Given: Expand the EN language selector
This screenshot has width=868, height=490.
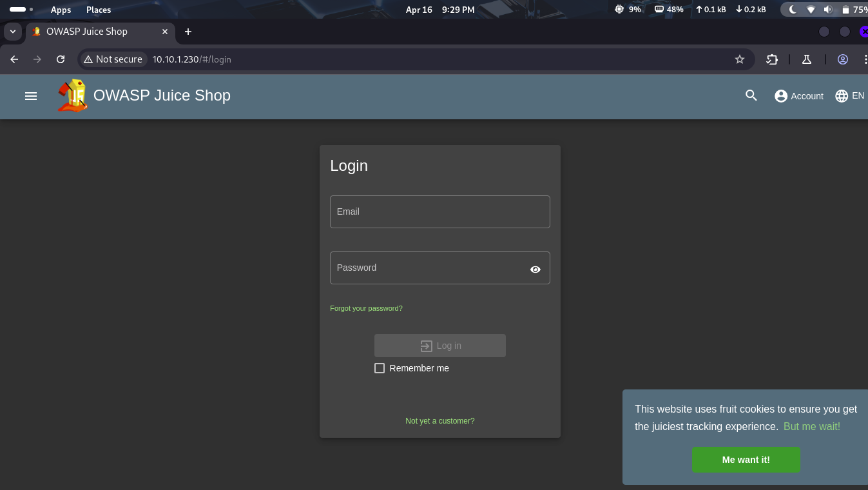Looking at the screenshot, I should [x=849, y=96].
